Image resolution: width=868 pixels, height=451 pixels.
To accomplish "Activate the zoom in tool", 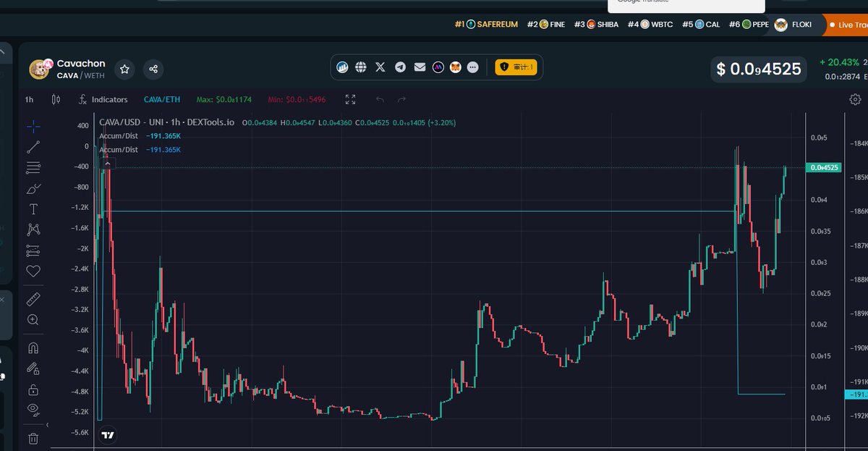I will click(33, 319).
